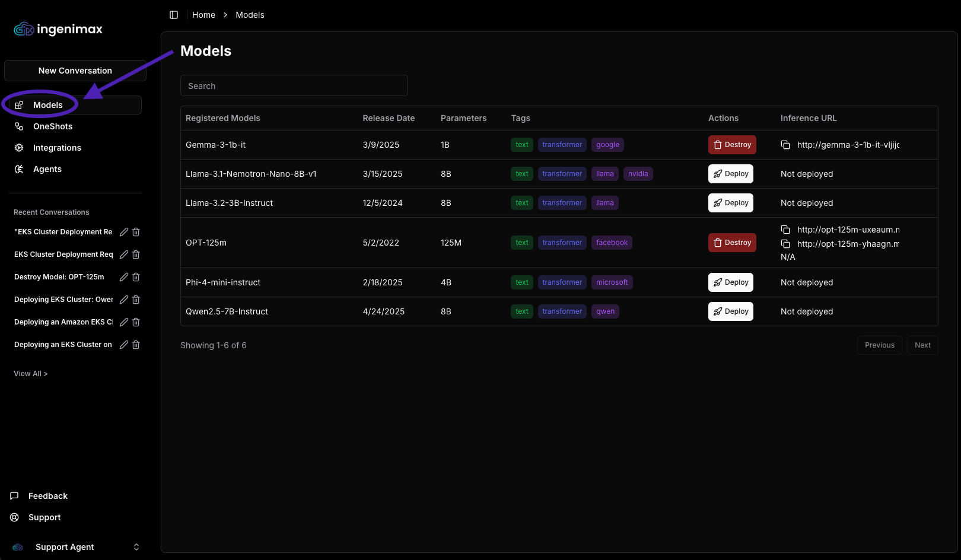The width and height of the screenshot is (961, 560).
Task: Deploy Llama-3.1-Nemotron-Nano-8B-v1 model
Action: click(x=731, y=174)
